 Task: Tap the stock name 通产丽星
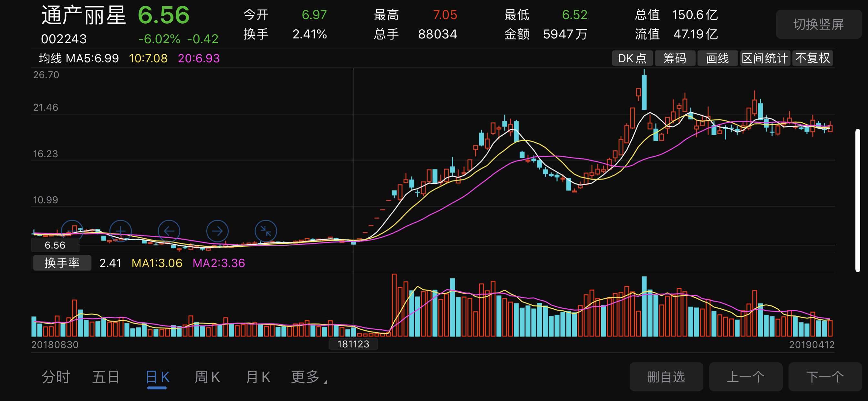[84, 15]
